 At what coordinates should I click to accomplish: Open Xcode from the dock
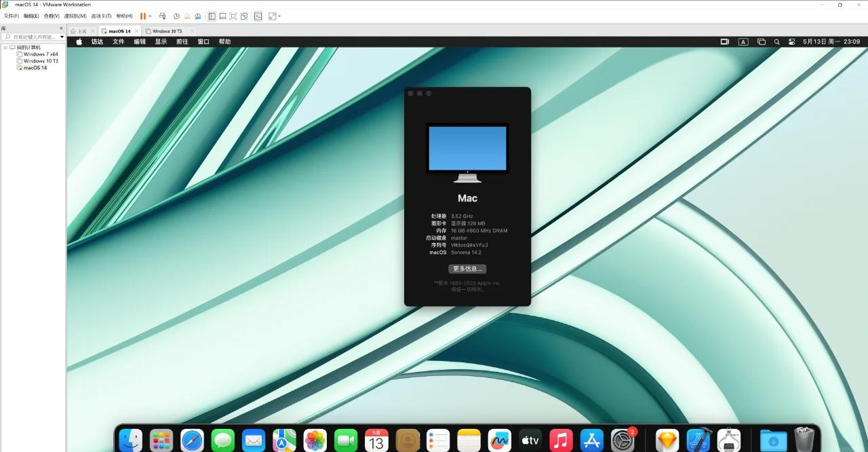point(698,440)
